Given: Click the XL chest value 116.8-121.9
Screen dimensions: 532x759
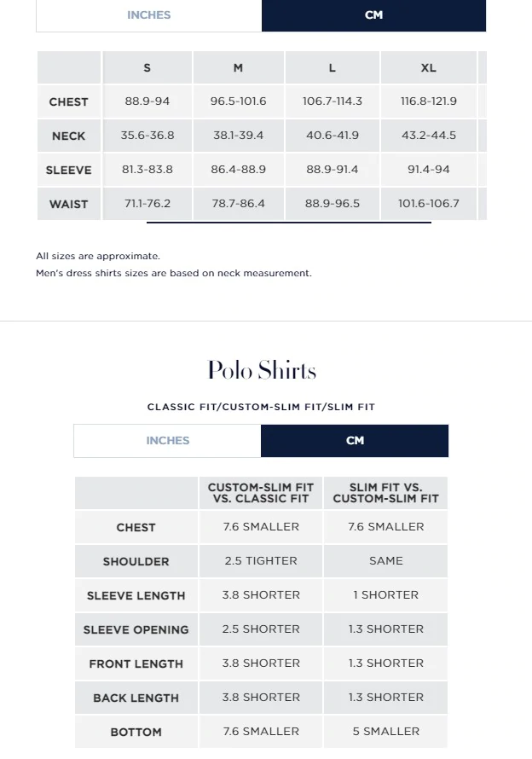Looking at the screenshot, I should (428, 101).
